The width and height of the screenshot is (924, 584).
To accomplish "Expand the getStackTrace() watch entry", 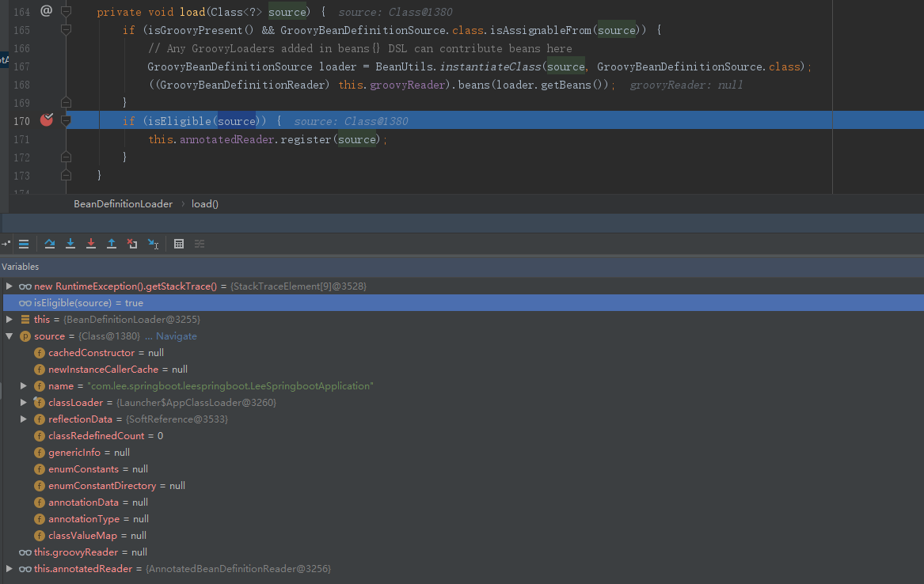I will (10, 286).
